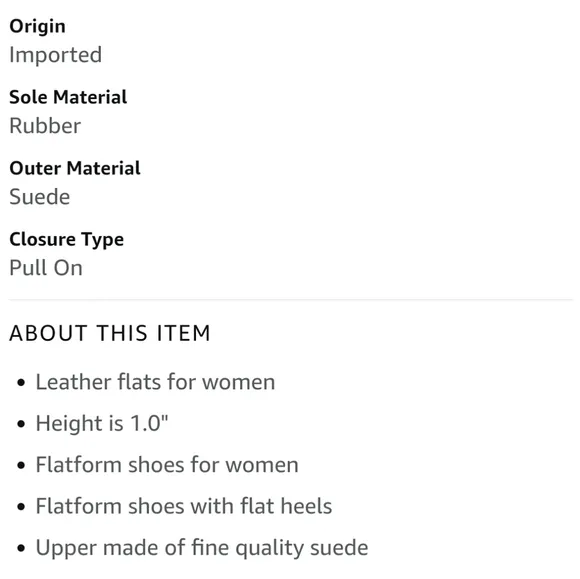Screen dimensions: 580x579
Task: Click the Closure Type heading
Action: pos(67,240)
